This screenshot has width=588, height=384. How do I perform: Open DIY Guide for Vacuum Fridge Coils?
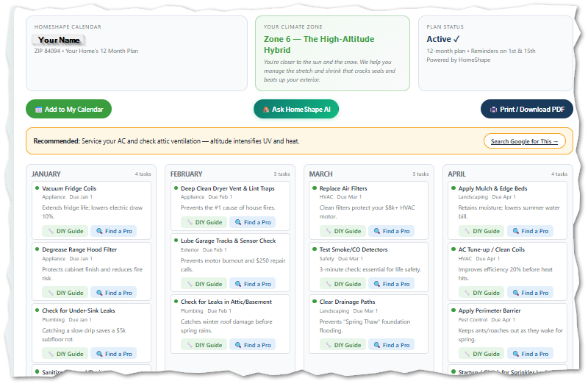click(65, 231)
